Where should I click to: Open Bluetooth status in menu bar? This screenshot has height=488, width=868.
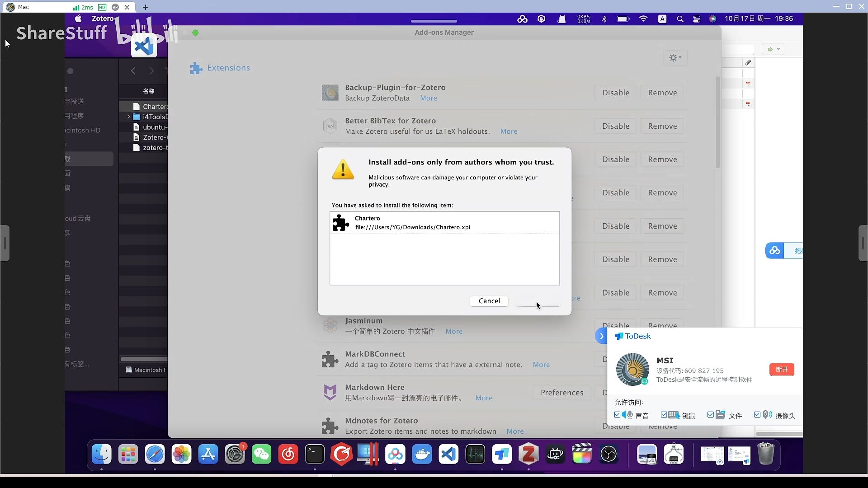604,19
